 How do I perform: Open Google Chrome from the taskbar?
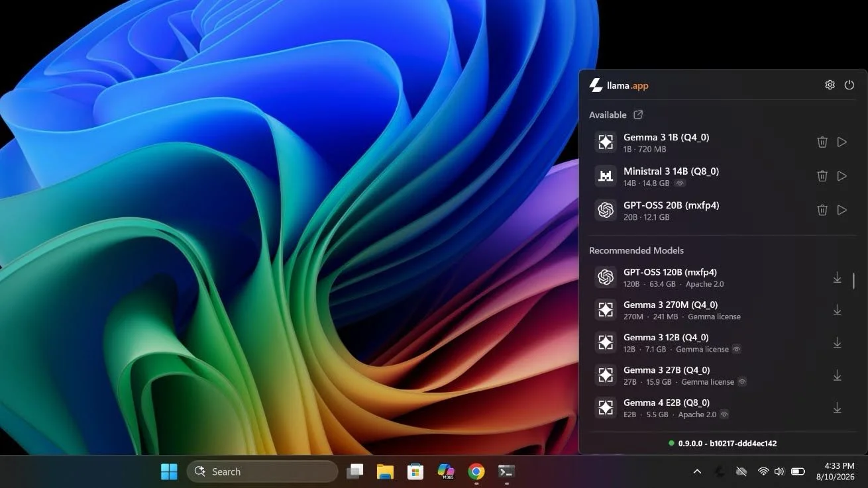(476, 471)
